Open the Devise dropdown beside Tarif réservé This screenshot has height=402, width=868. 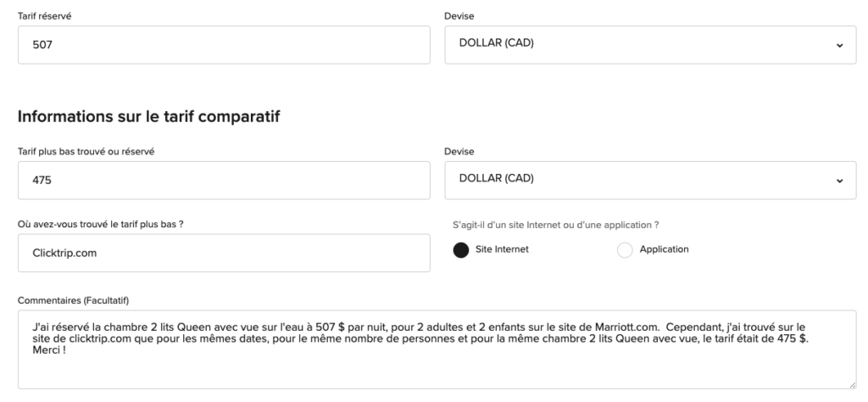644,45
